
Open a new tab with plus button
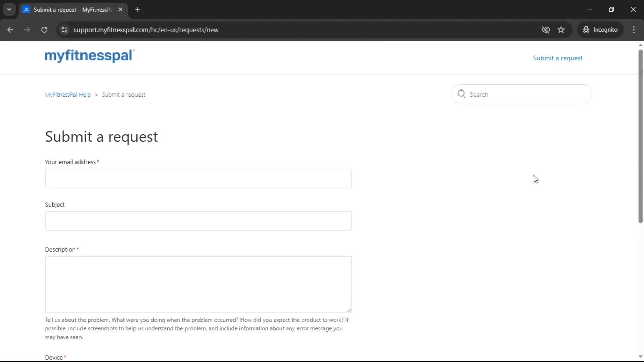(138, 10)
